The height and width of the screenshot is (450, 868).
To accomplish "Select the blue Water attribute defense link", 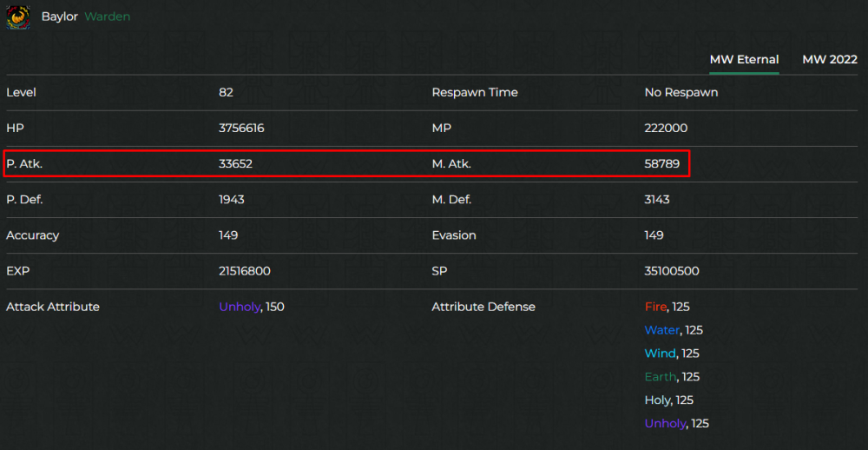I will tap(661, 330).
